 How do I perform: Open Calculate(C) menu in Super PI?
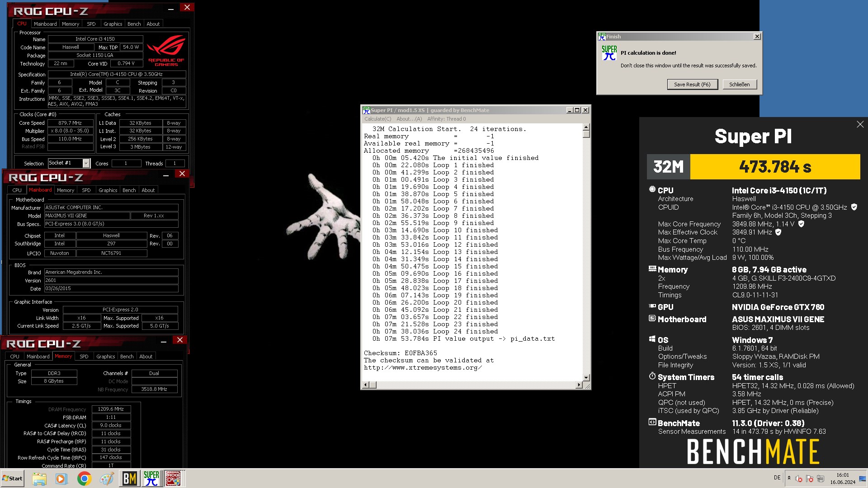(378, 119)
